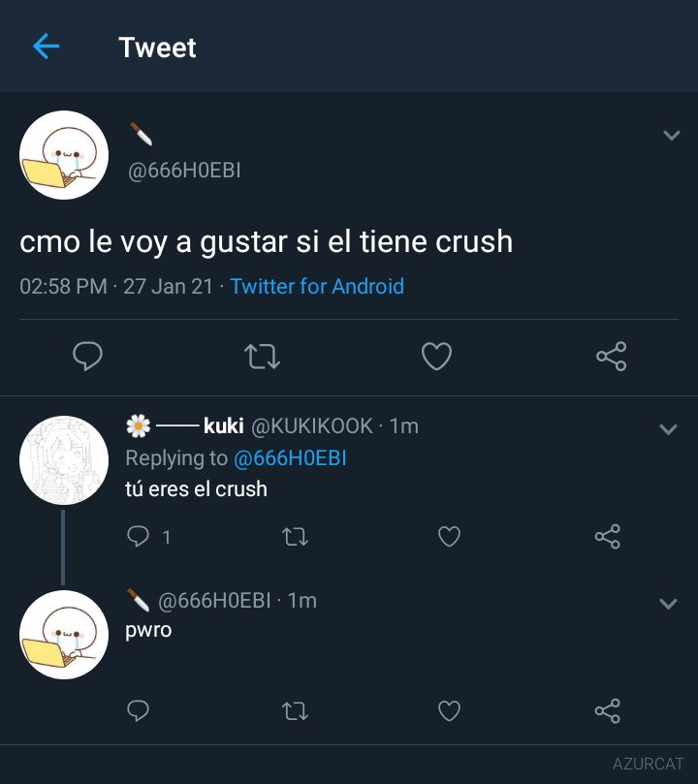Go back using the blue arrow
The image size is (698, 784).
[x=46, y=47]
